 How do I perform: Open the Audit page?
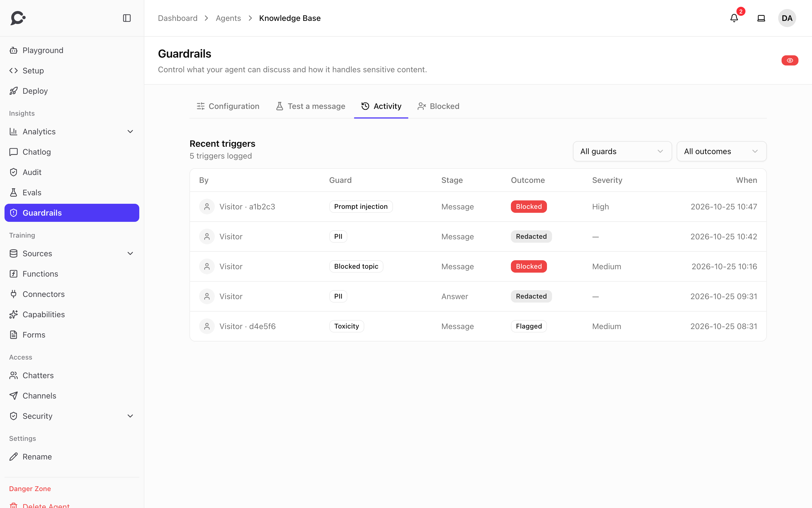click(72, 172)
